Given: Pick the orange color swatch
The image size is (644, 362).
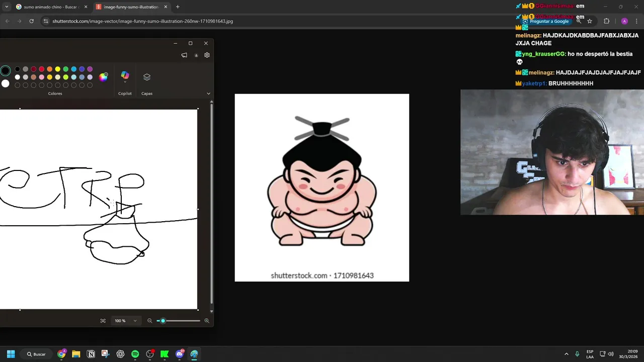Looking at the screenshot, I should pos(50,69).
